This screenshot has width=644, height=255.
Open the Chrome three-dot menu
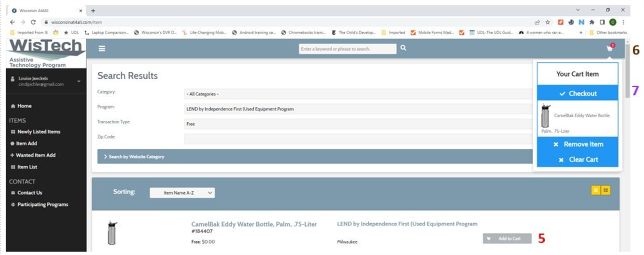623,22
